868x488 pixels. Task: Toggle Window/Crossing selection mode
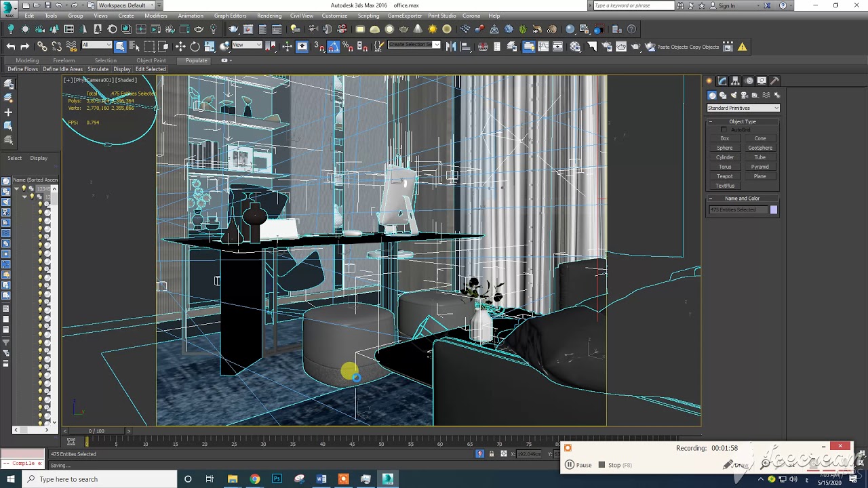(163, 47)
